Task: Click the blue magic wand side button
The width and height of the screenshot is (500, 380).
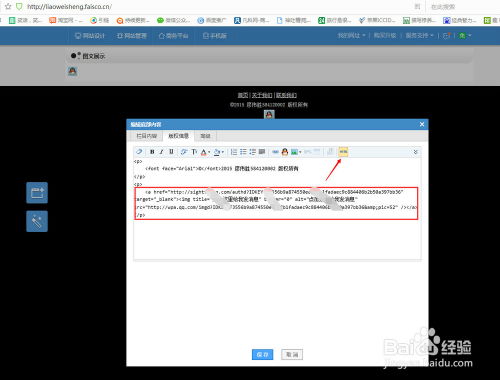Action: 37,221
